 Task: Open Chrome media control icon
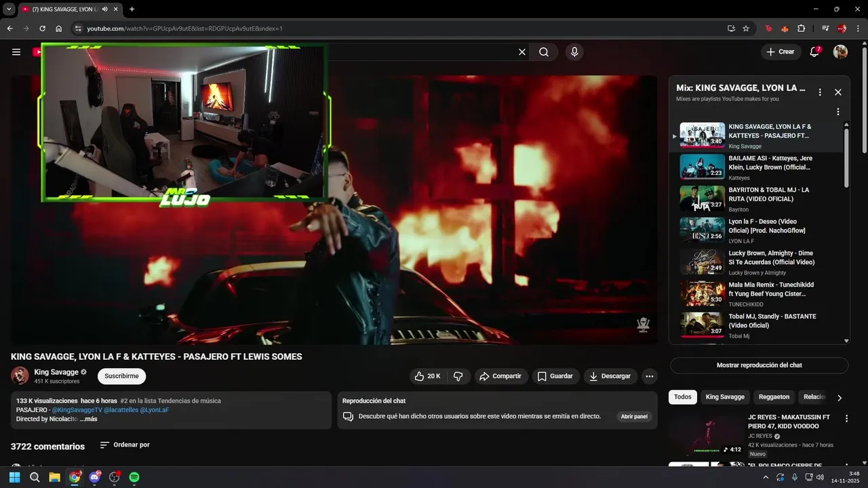point(825,28)
